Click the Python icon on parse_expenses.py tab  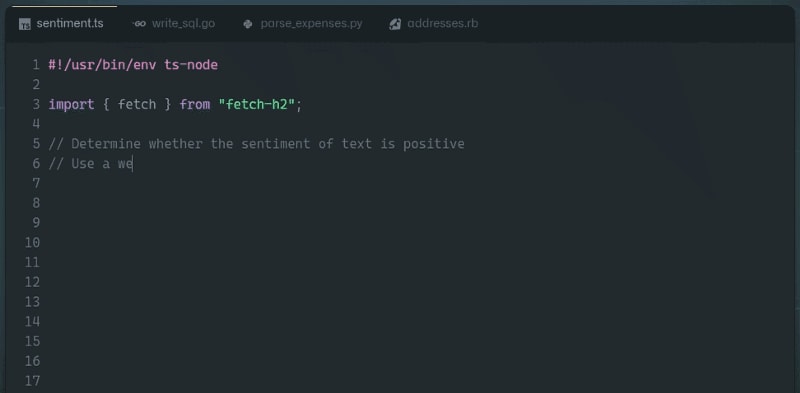pyautogui.click(x=248, y=24)
